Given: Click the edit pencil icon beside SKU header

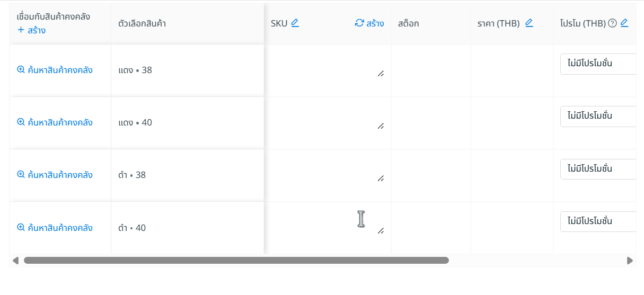Looking at the screenshot, I should click(295, 23).
